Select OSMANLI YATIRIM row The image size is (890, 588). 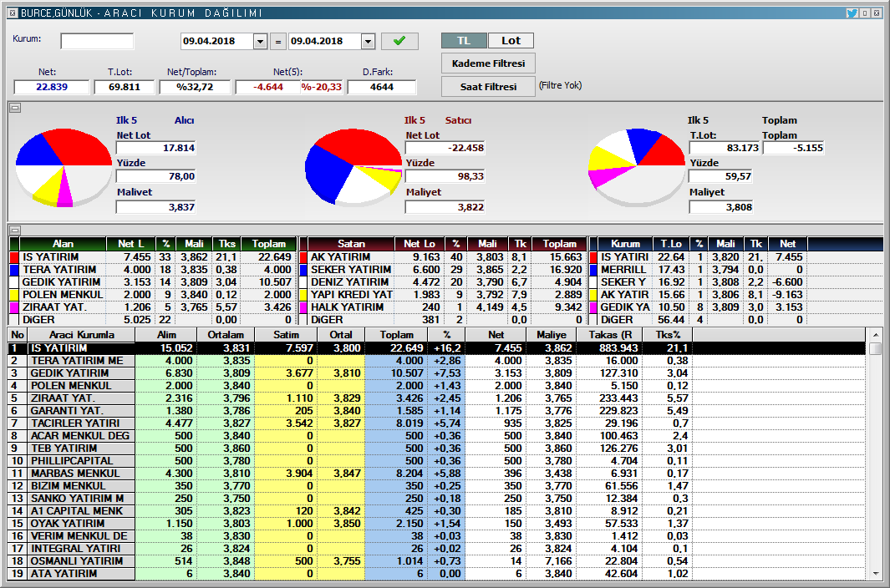tap(437, 560)
